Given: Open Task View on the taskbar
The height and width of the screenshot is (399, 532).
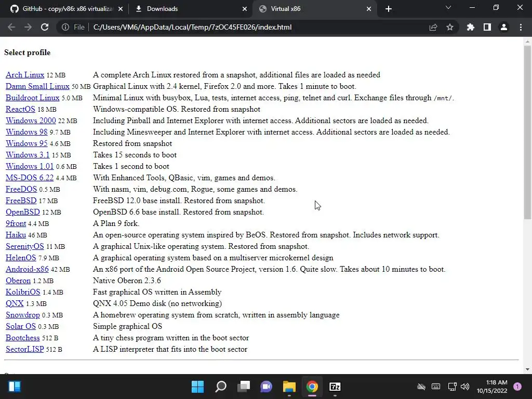Looking at the screenshot, I should (244, 387).
